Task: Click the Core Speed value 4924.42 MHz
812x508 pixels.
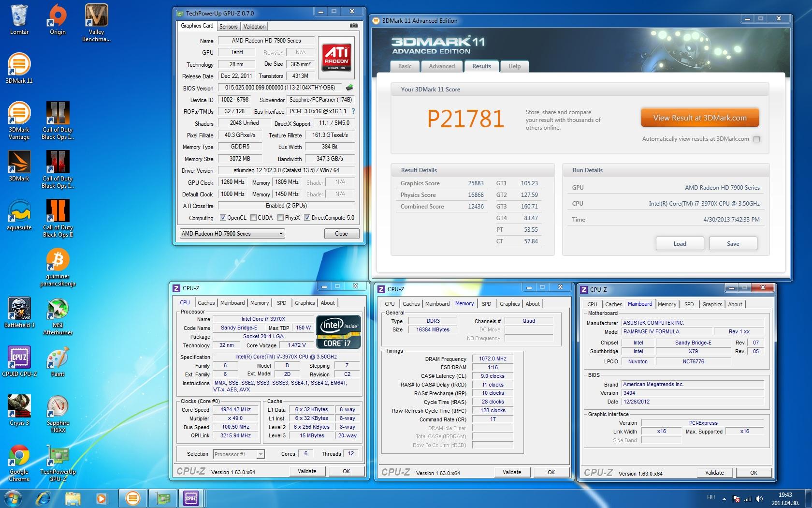Action: click(236, 410)
